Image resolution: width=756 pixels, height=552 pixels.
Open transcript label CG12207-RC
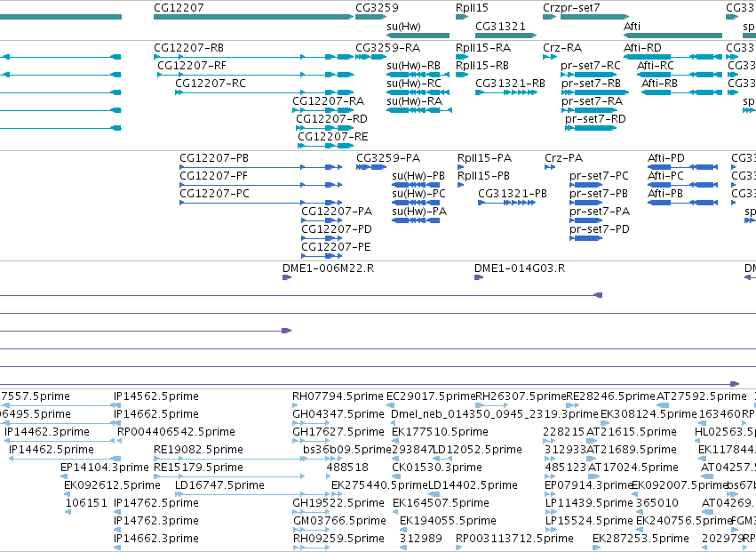coord(211,84)
